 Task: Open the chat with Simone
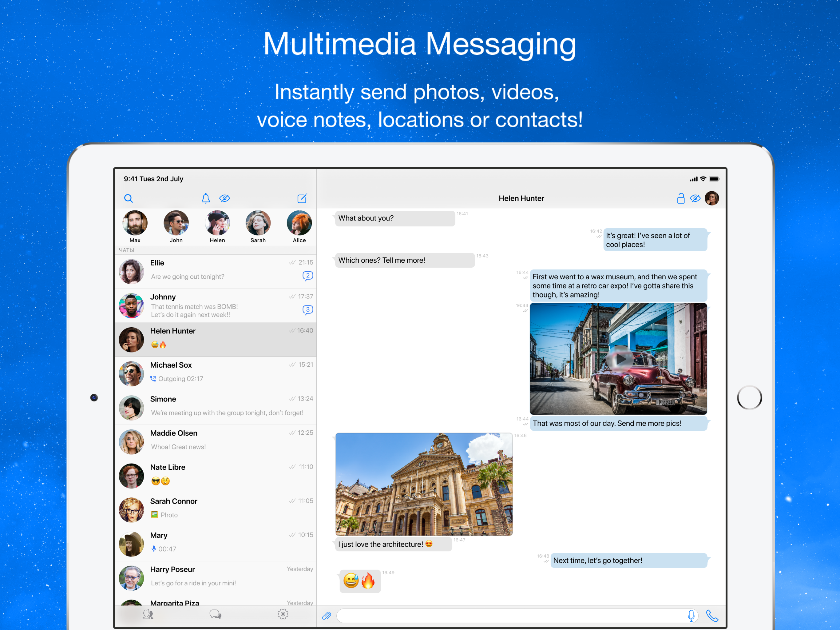[216, 408]
